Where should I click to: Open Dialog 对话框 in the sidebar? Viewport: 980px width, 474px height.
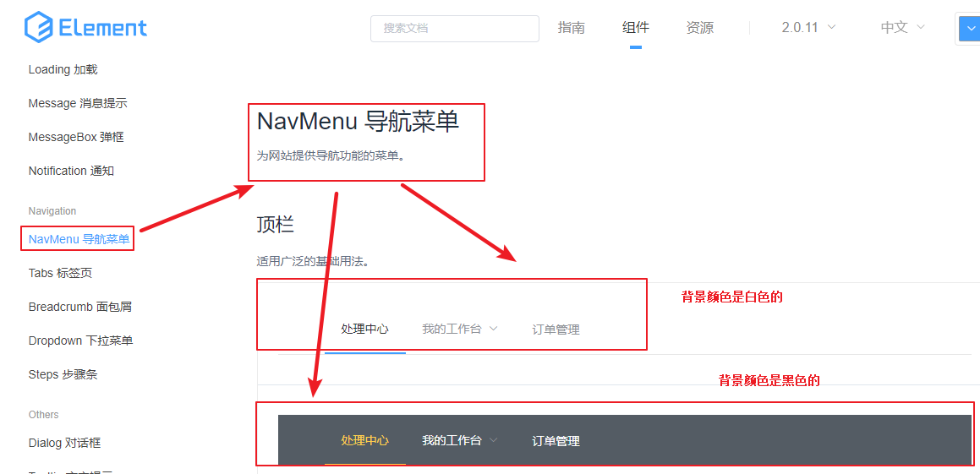point(64,443)
